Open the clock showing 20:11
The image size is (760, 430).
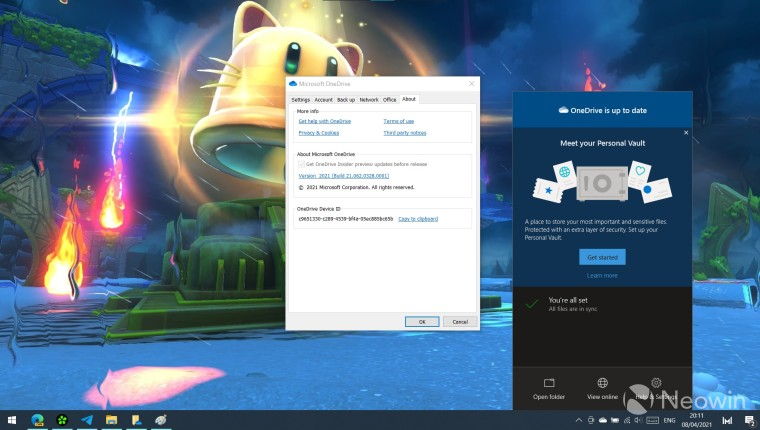point(697,420)
